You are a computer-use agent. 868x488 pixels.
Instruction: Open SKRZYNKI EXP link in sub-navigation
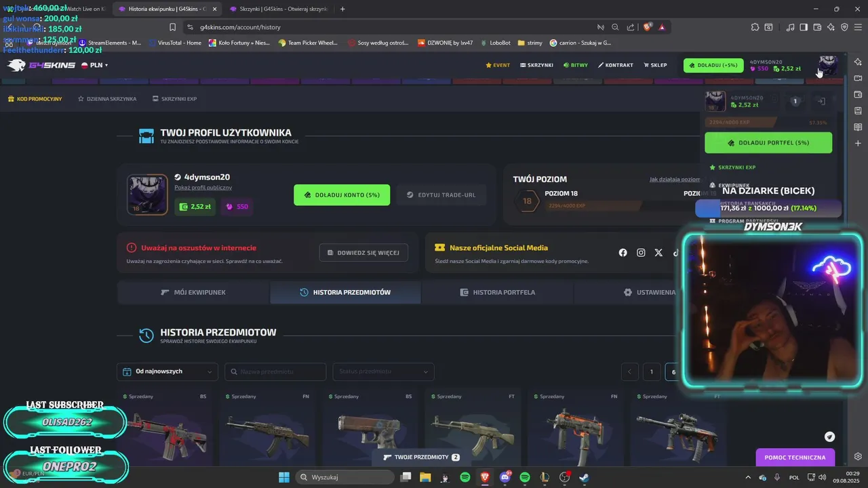(x=174, y=99)
